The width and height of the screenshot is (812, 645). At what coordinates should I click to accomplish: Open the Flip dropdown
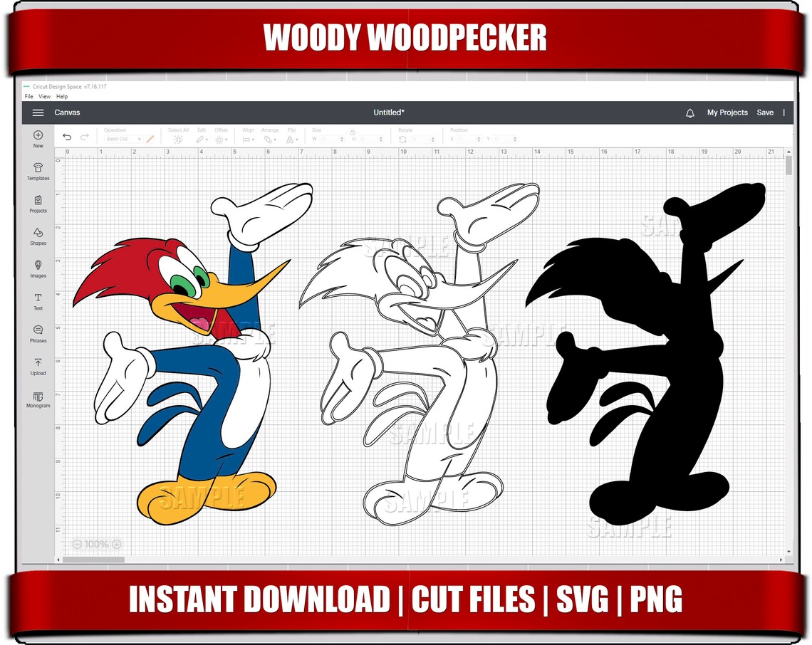coord(291,140)
